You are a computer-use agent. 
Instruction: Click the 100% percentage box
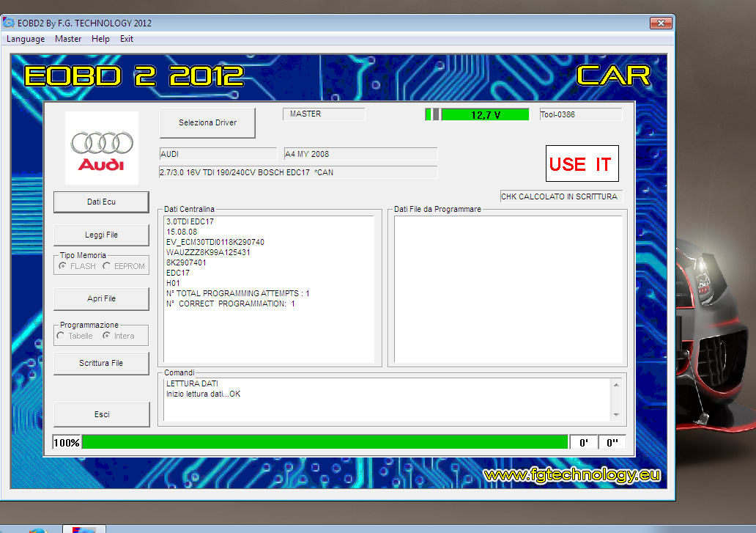tap(67, 442)
